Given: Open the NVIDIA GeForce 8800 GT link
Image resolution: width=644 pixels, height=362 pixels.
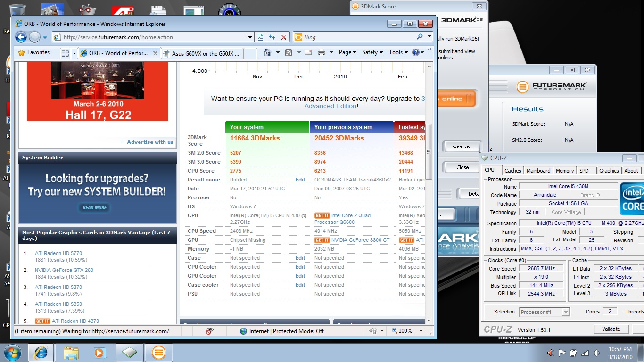Looking at the screenshot, I should click(361, 240).
